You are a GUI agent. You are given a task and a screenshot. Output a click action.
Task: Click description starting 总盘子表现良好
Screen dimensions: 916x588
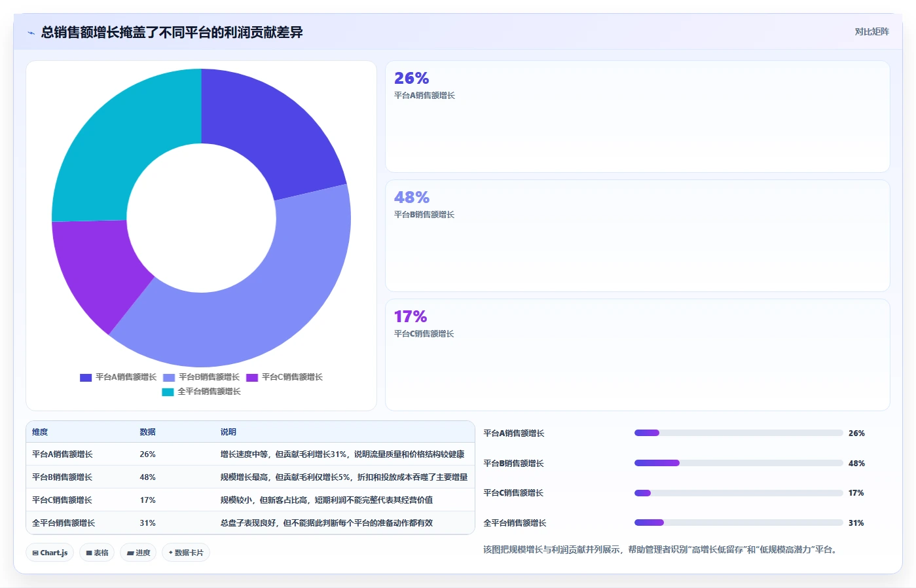327,523
